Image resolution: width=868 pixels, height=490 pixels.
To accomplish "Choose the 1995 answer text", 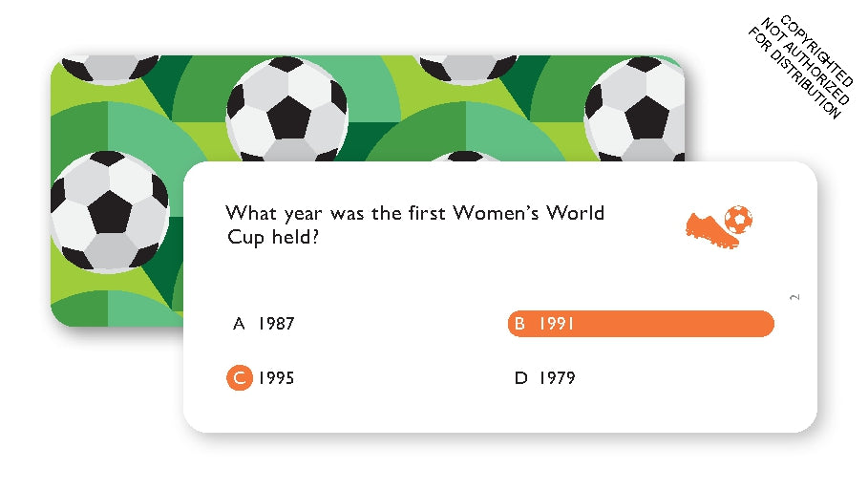I will (276, 378).
